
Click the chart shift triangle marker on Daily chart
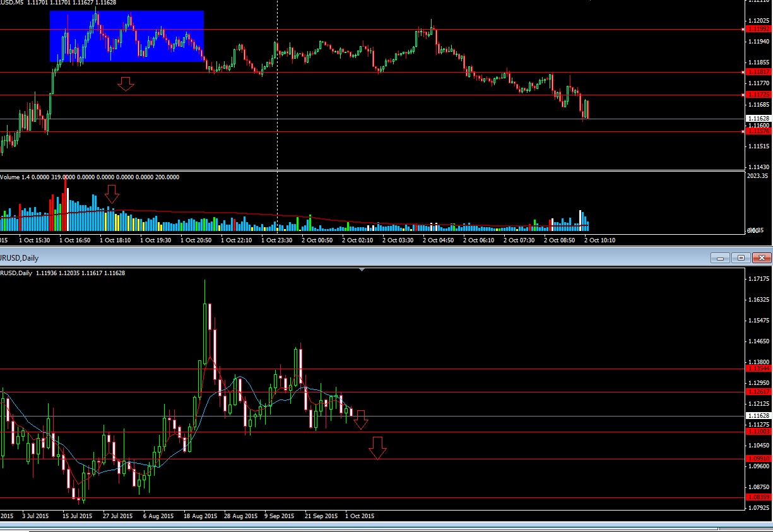(362, 270)
